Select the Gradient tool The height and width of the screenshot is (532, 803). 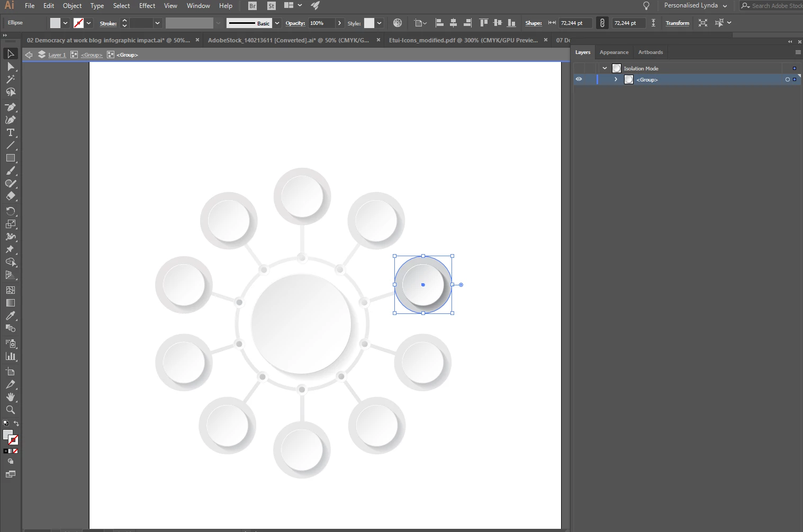click(11, 303)
